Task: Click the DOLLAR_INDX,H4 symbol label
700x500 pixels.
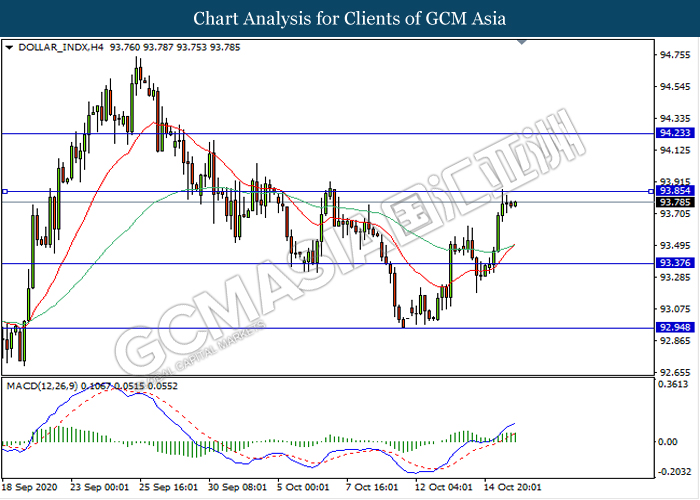Action: [61, 47]
